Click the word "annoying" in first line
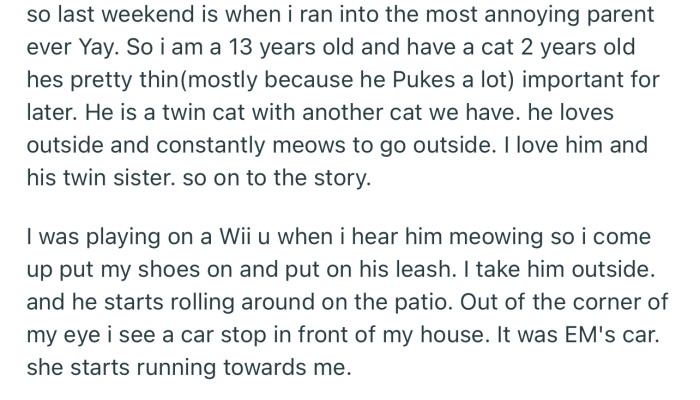Image resolution: width=700 pixels, height=400 pixels. click(535, 16)
